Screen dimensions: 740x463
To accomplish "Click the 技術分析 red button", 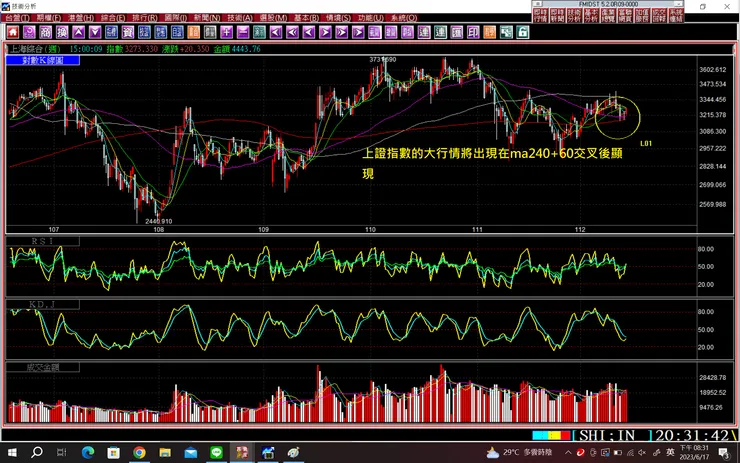I will [x=574, y=16].
